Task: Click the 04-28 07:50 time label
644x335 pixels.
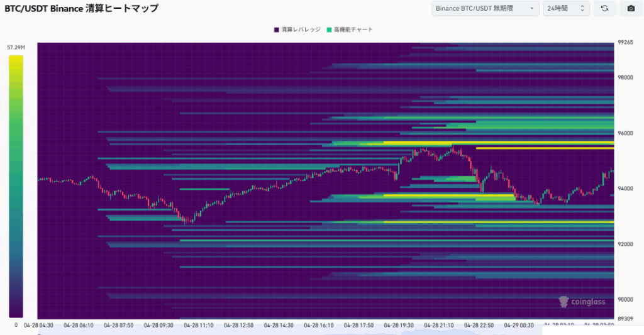Action: [x=118, y=325]
